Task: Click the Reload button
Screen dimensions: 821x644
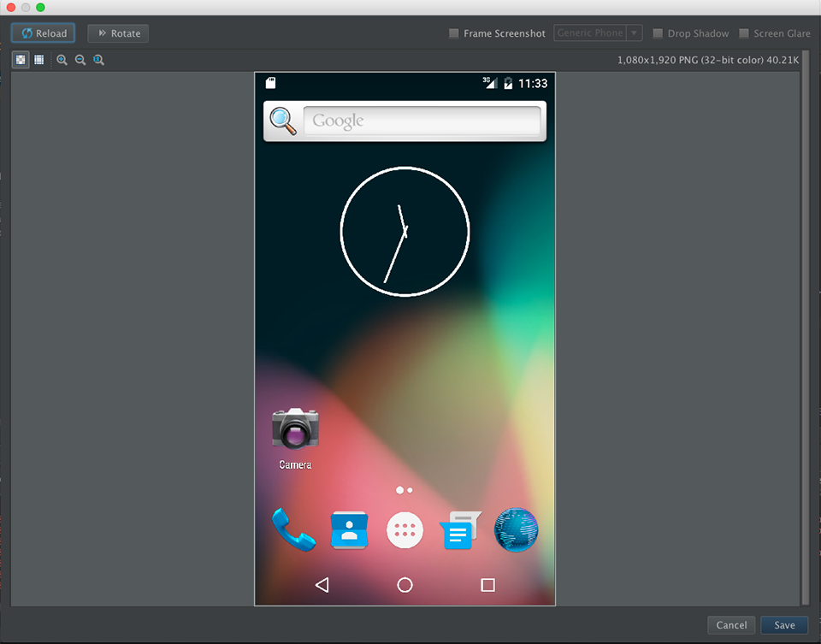Action: click(44, 33)
